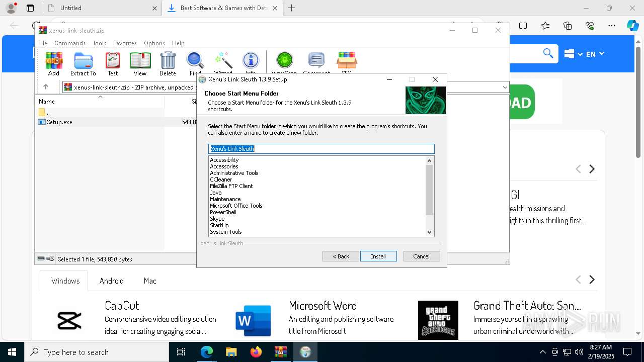Switch to WinRAR taskbar icon
This screenshot has height=362, width=644.
pyautogui.click(x=281, y=352)
